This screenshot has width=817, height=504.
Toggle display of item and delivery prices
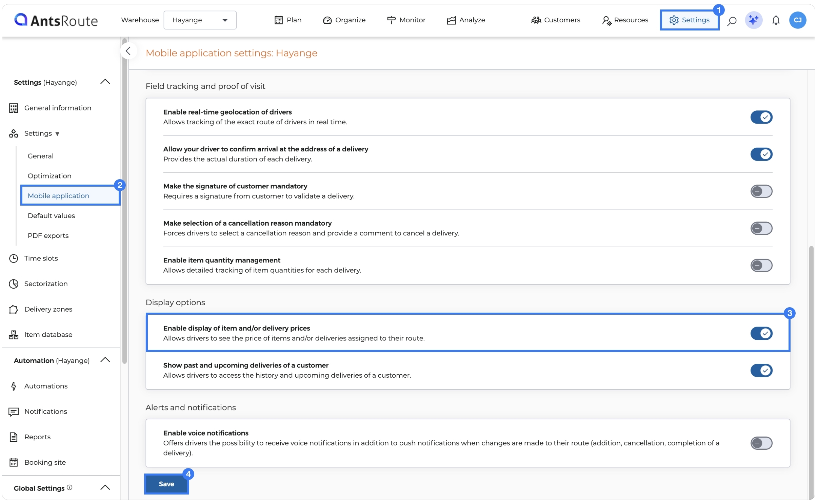[761, 333]
